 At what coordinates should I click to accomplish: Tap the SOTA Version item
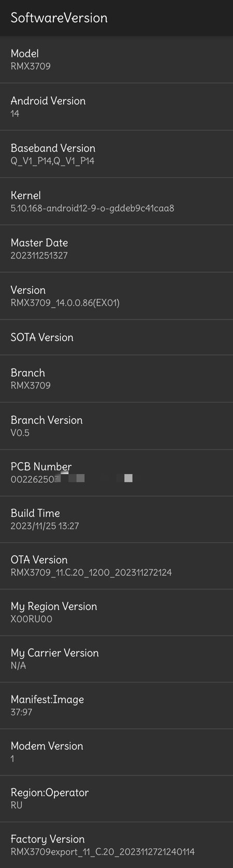pyautogui.click(x=116, y=337)
